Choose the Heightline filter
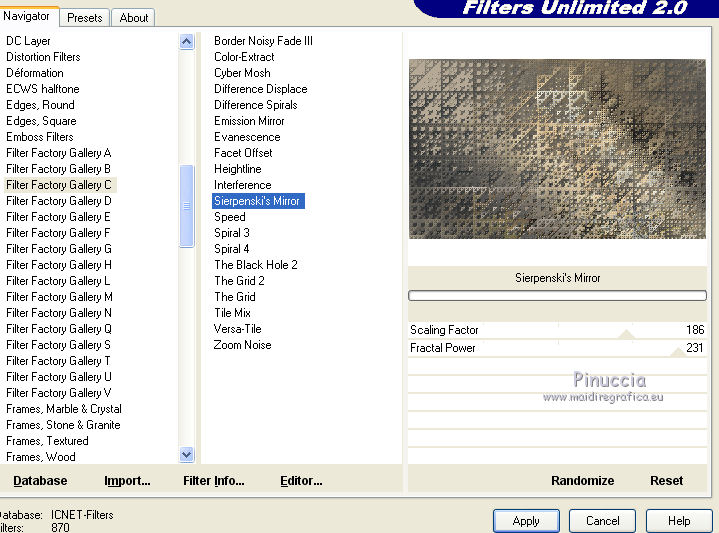This screenshot has height=533, width=719. click(x=238, y=169)
